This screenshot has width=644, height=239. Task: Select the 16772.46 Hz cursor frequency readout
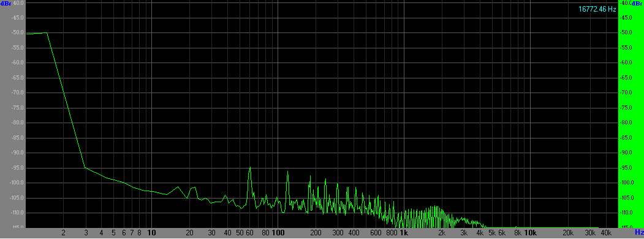click(597, 9)
